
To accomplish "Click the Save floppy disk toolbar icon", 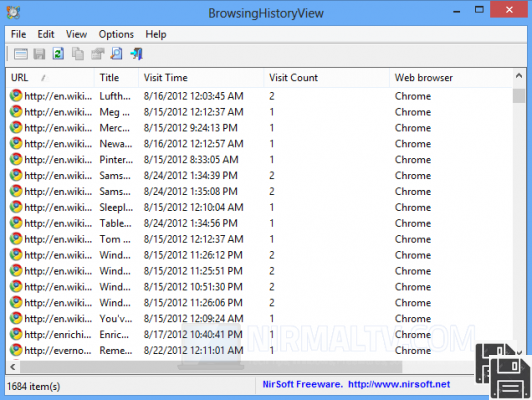I will pyautogui.click(x=39, y=54).
